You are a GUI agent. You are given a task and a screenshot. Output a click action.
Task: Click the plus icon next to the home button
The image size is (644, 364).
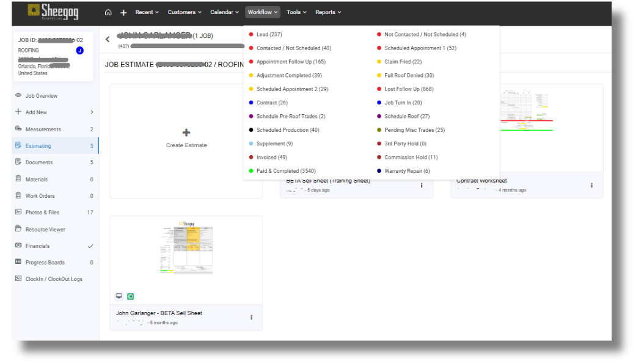[x=124, y=12]
